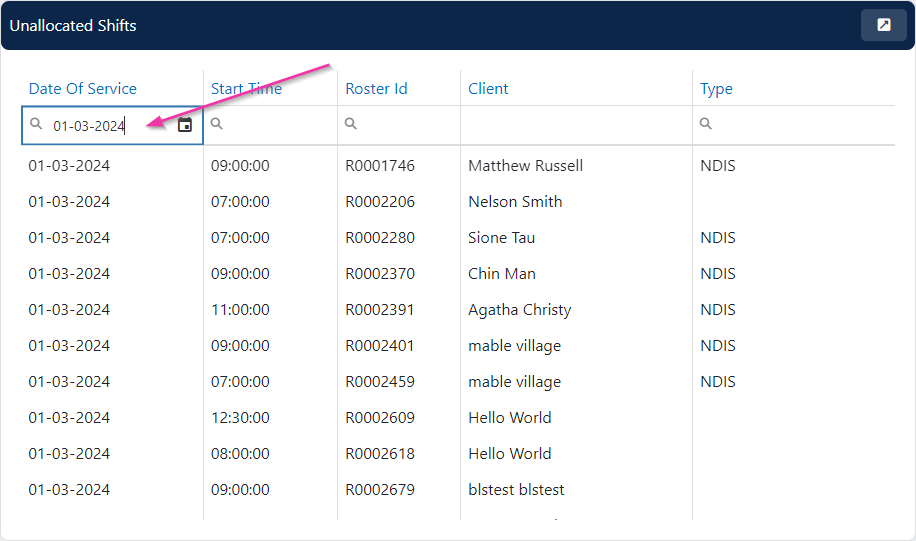Click the Unallocated Shifts panel title
The width and height of the screenshot is (916, 541).
[73, 26]
